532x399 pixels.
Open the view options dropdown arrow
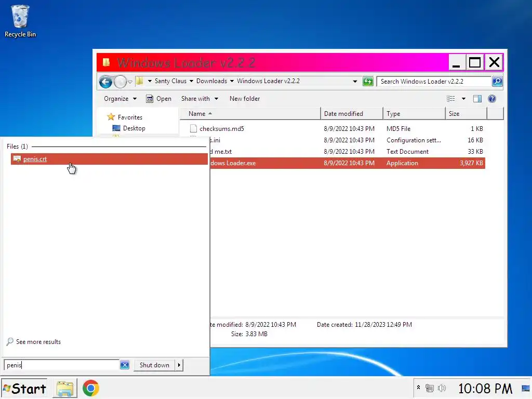point(463,99)
